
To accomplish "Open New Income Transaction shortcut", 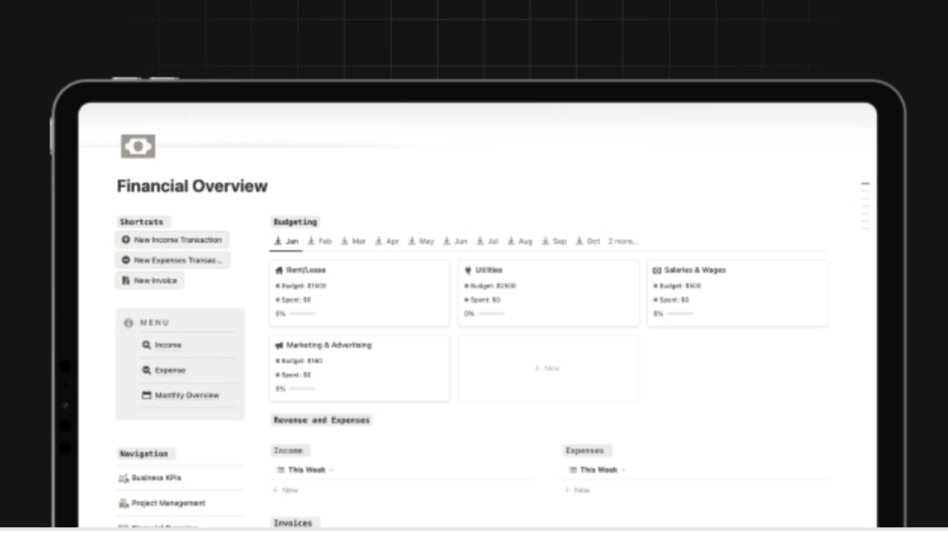I will [172, 240].
